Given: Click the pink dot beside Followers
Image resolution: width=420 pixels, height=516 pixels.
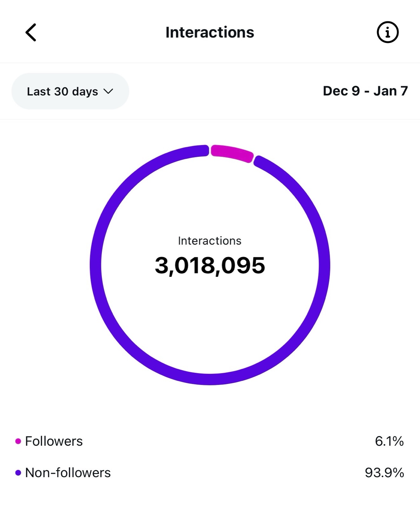Looking at the screenshot, I should 18,441.
